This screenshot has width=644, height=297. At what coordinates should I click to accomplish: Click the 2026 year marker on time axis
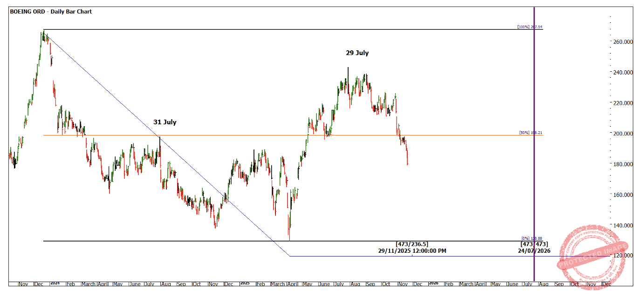433,283
